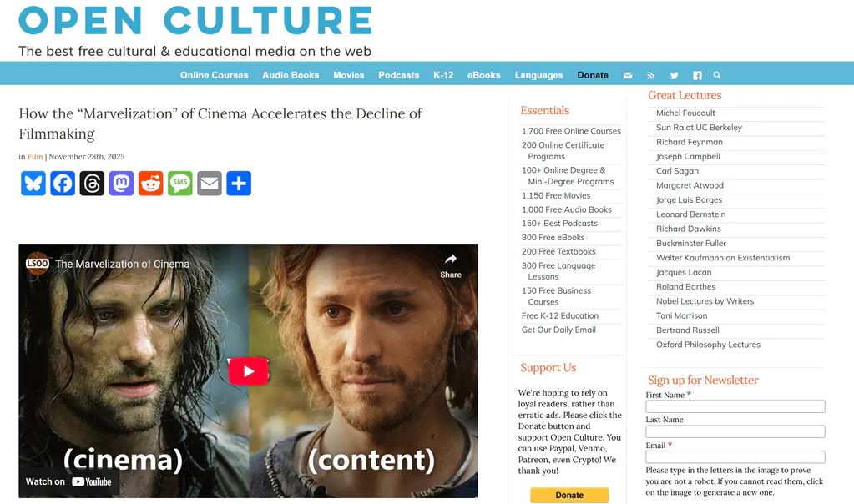Click the yellow Donate button
Viewport: 854px width, 504px height.
pos(569,495)
